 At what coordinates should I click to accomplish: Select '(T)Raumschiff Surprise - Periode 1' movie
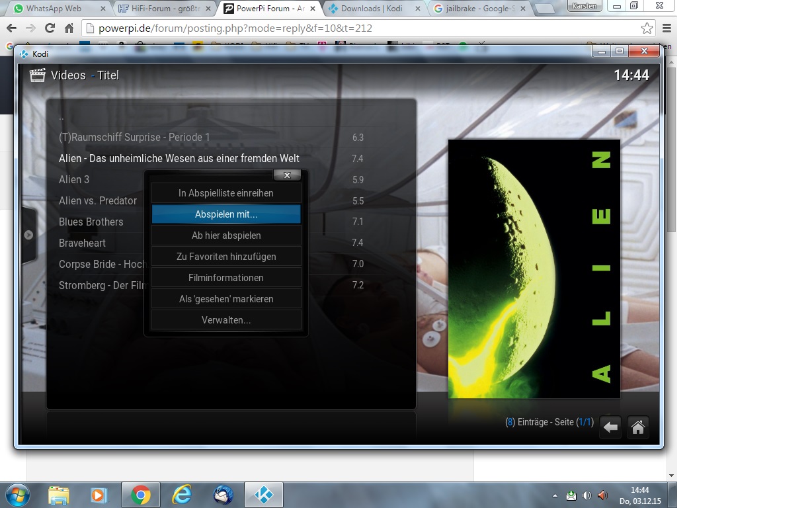134,138
